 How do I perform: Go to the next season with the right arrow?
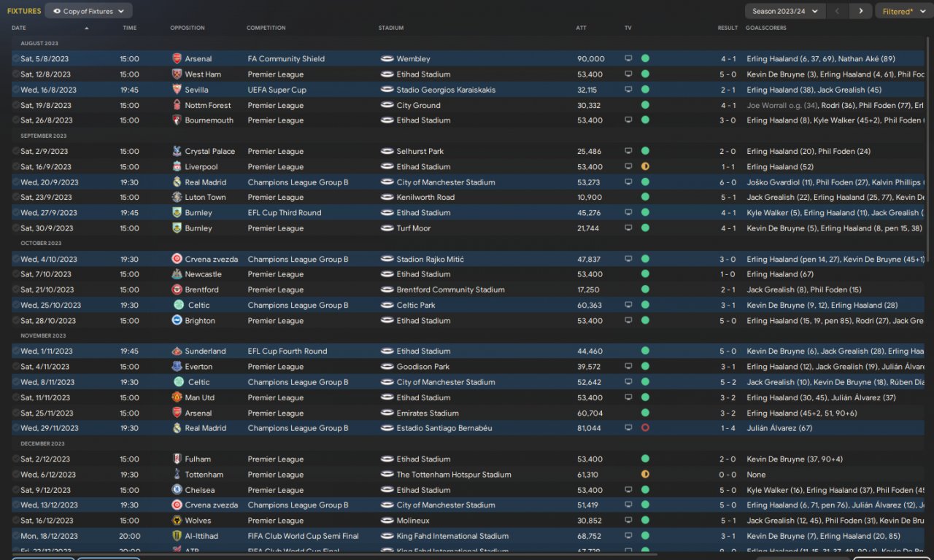click(x=861, y=11)
